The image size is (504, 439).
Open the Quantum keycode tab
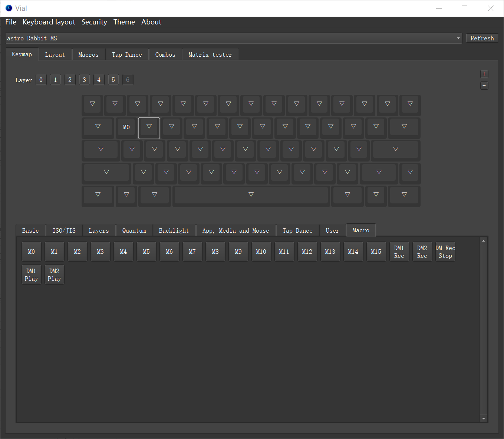click(x=134, y=230)
